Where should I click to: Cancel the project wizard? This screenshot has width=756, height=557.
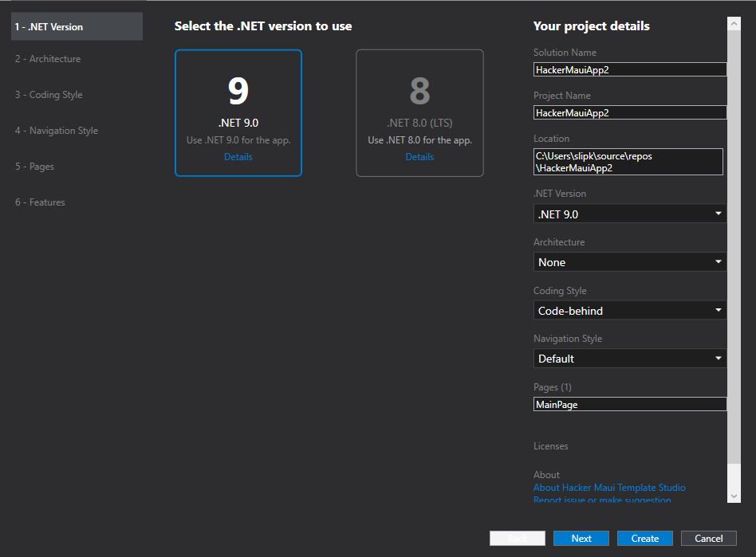click(708, 539)
